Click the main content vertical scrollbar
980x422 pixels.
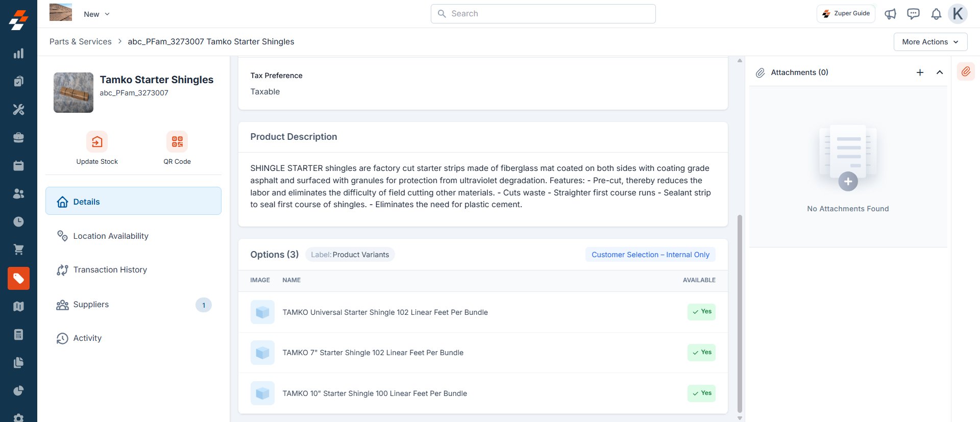point(740,314)
